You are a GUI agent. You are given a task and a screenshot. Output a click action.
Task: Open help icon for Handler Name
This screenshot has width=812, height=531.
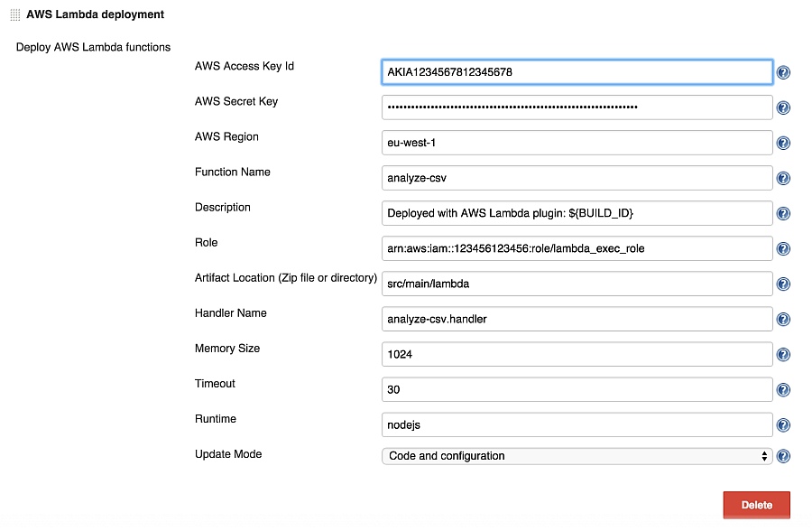tap(783, 320)
